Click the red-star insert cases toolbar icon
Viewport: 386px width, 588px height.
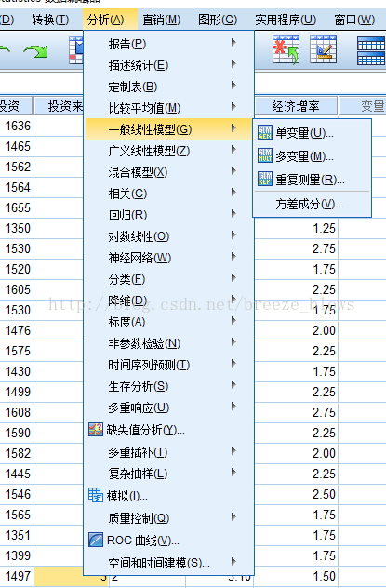(286, 49)
